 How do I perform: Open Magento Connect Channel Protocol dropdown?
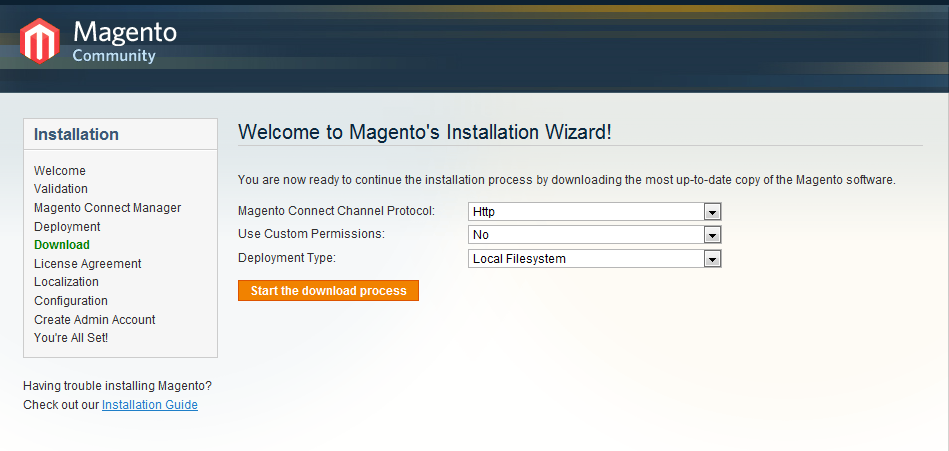point(594,212)
